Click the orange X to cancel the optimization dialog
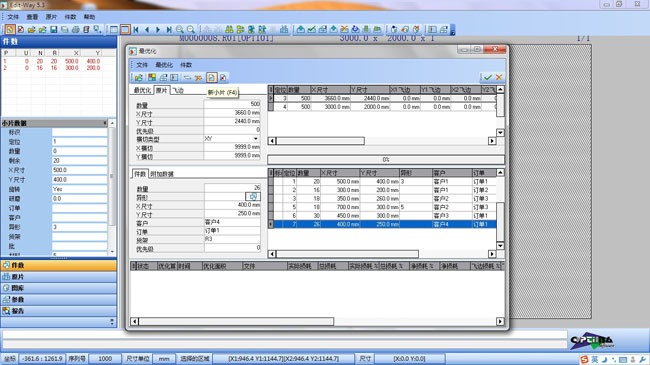This screenshot has height=365, width=650. click(499, 77)
